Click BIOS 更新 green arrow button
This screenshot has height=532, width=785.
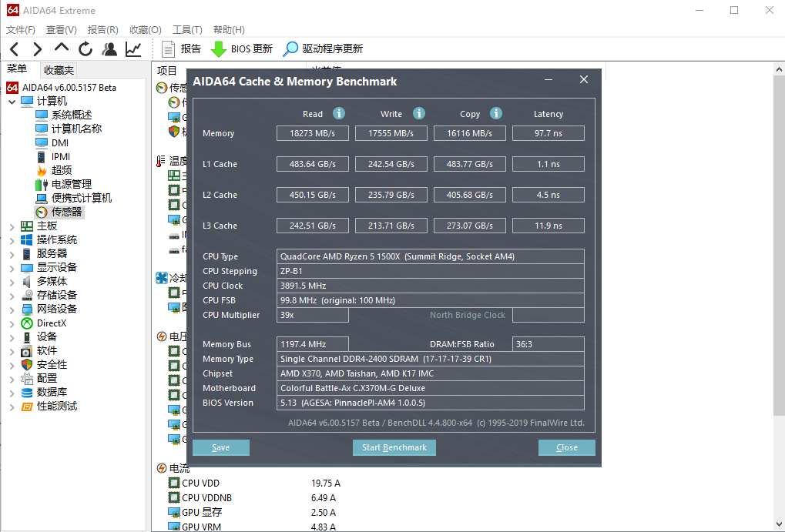click(242, 49)
